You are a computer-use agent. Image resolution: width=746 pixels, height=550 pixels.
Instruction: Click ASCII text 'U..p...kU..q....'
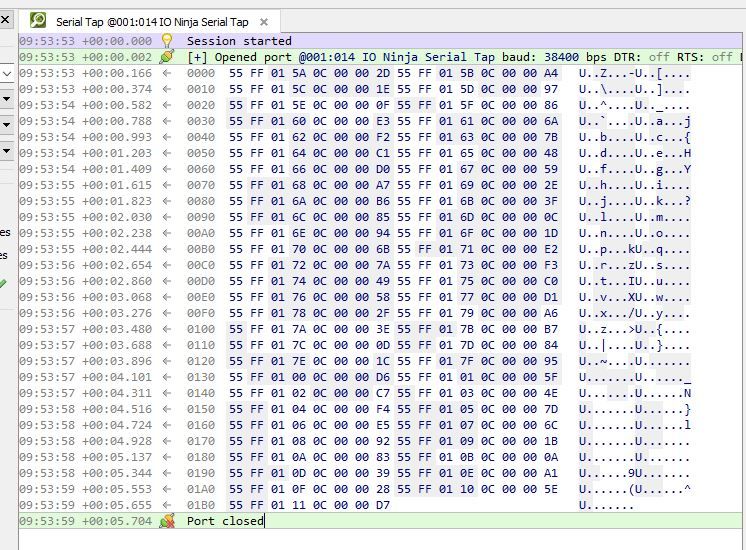634,249
